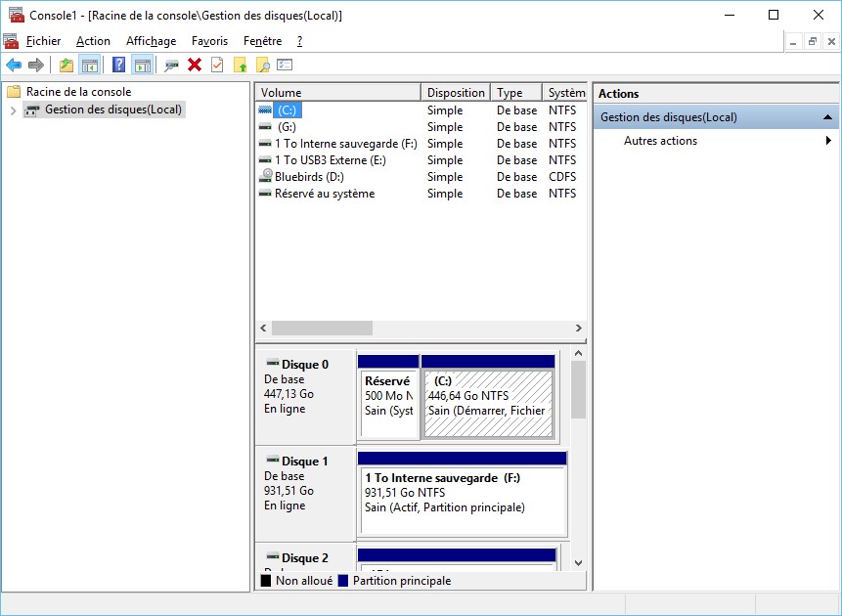Image resolution: width=842 pixels, height=616 pixels.
Task: Sort the list by Volume column header
Action: (337, 93)
